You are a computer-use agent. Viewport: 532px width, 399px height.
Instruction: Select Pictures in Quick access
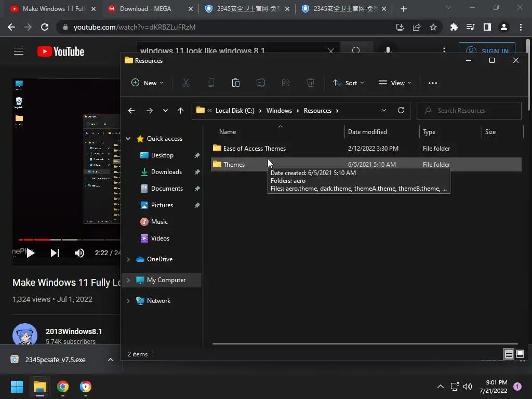pyautogui.click(x=162, y=205)
